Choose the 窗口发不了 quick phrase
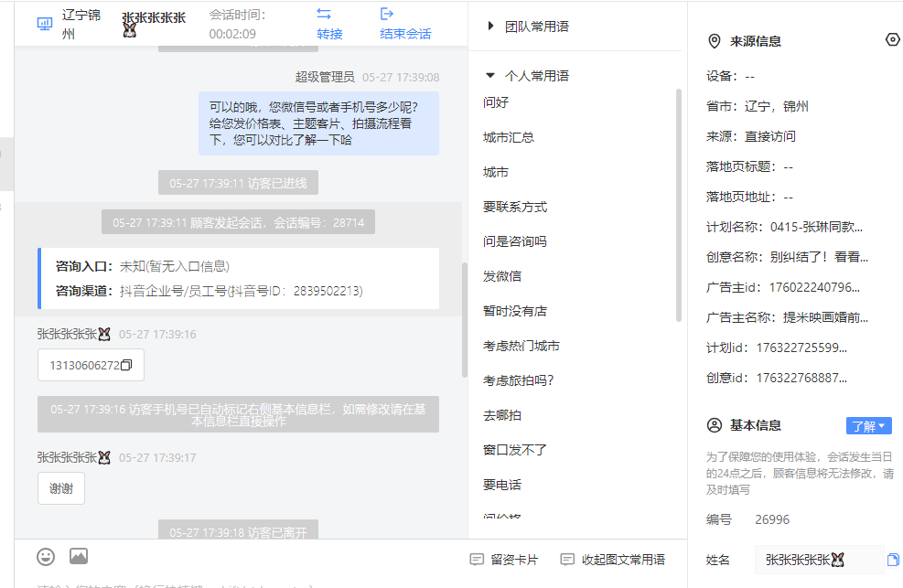The height and width of the screenshot is (588, 903). coord(515,450)
